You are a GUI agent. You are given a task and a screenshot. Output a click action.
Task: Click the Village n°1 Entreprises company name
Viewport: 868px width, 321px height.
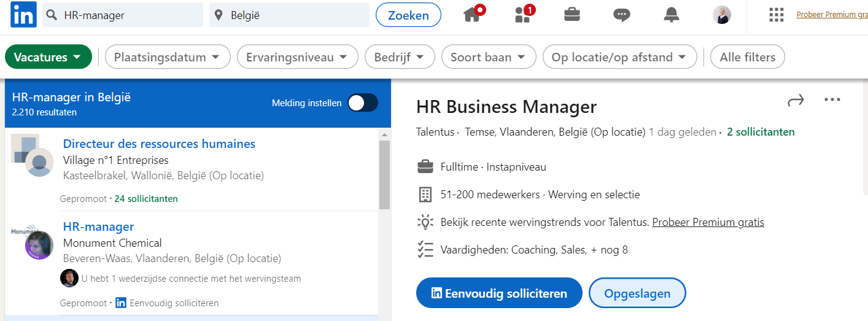[x=115, y=160]
